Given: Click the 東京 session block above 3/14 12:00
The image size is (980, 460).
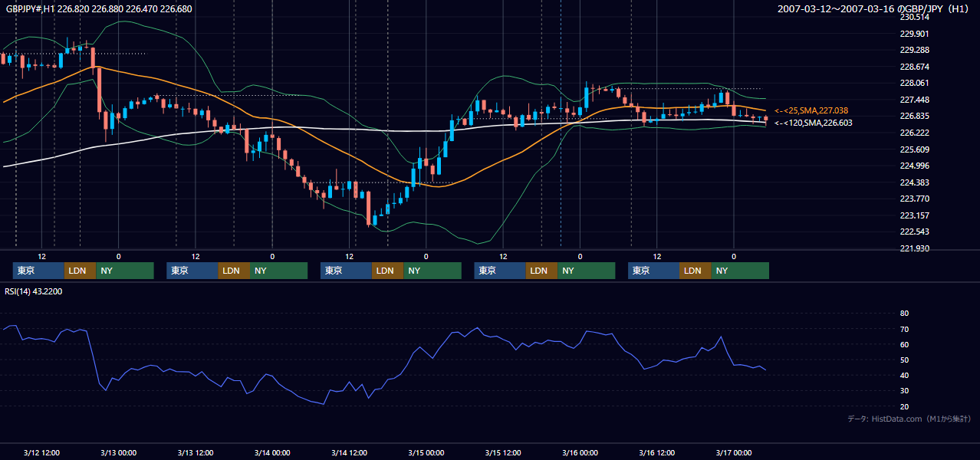Looking at the screenshot, I should (x=346, y=271).
